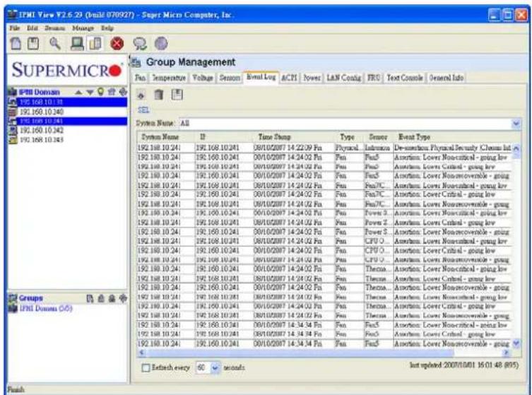This screenshot has height=395, width=532.
Task: Switch to the LAN Config tab
Action: point(343,78)
